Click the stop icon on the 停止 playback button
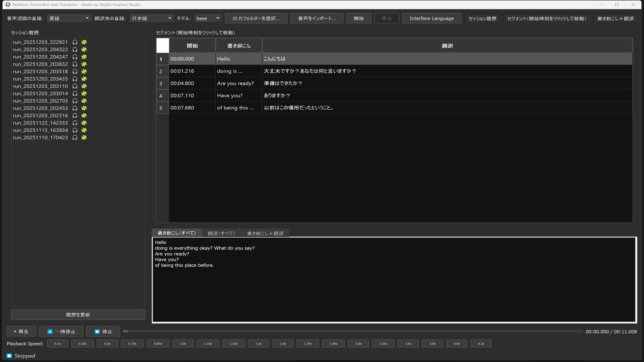Screen dimensions: 644x362 click(x=97, y=331)
